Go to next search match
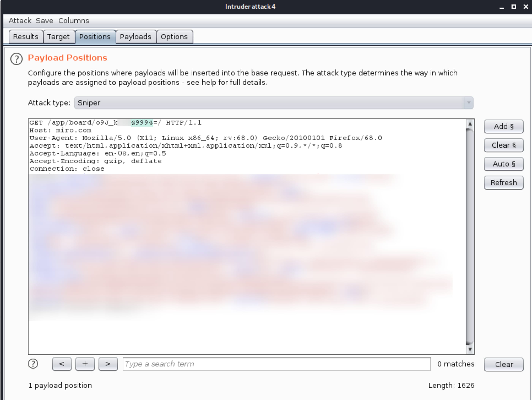The height and width of the screenshot is (400, 532). [108, 364]
